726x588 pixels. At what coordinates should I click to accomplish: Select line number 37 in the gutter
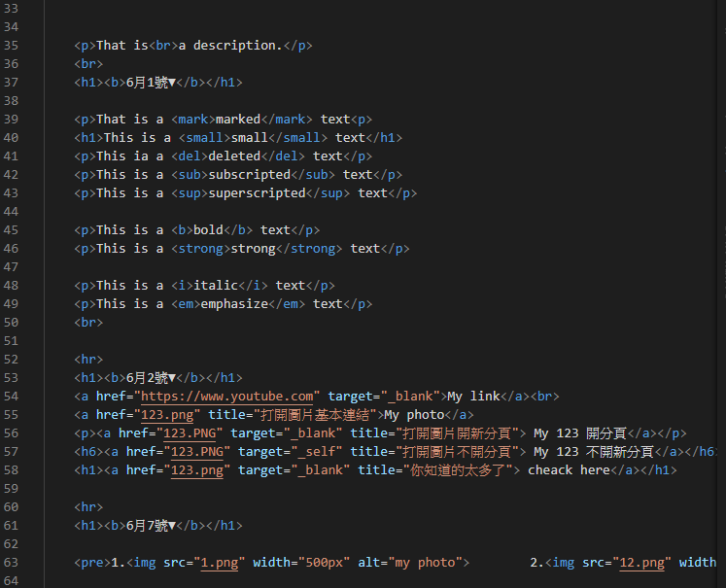click(x=11, y=83)
